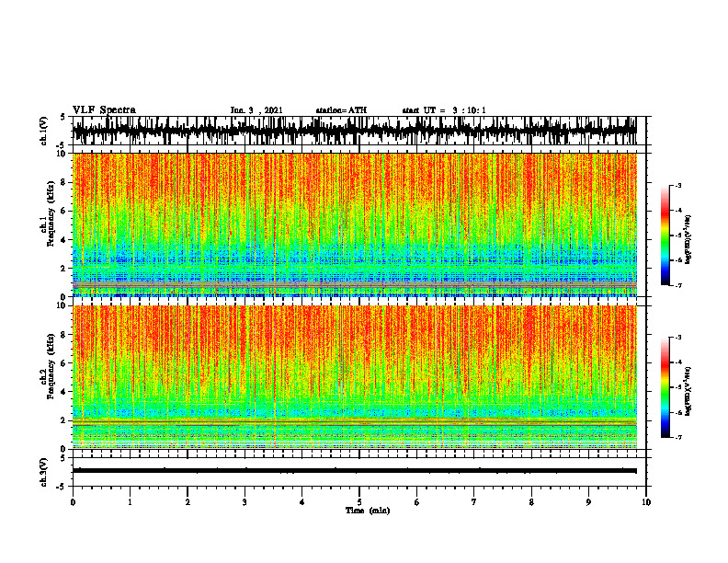This screenshot has height=563, width=728.
Task: Click the "8" kHz tick on ch.2 spectrogram
Action: [x=64, y=335]
